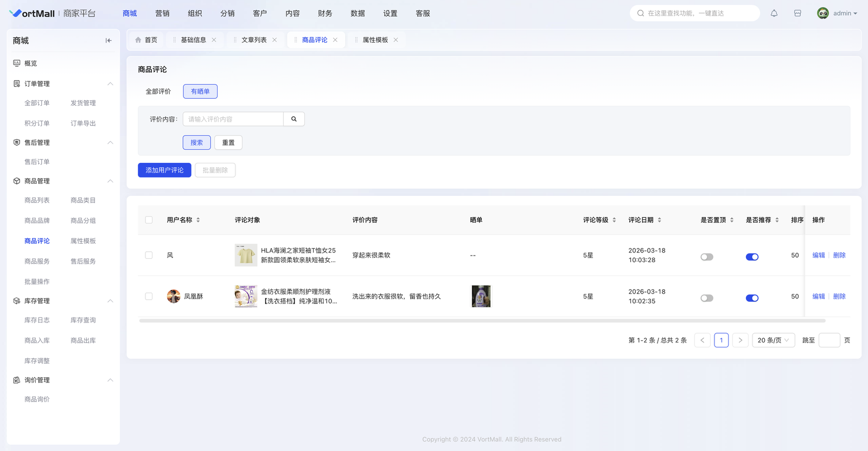
Task: Go to next page arrow in pagination
Action: 740,340
